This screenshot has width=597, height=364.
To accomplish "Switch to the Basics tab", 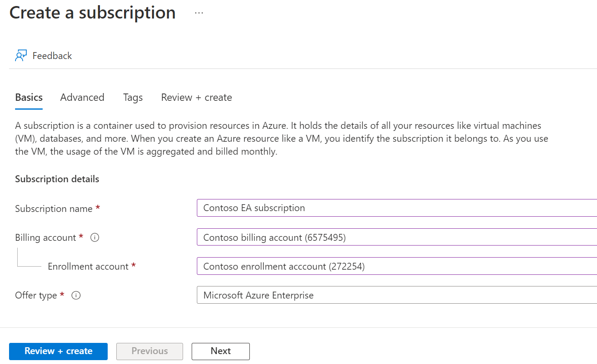I will point(29,97).
